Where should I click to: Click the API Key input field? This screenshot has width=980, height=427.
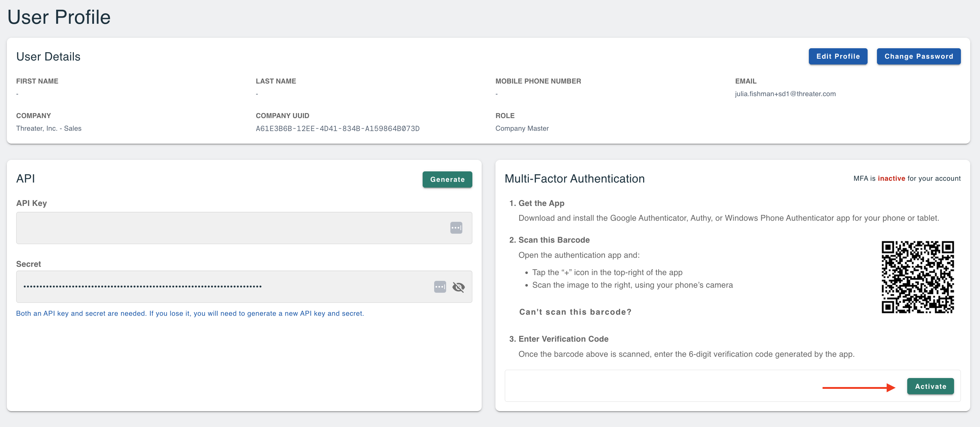pos(244,228)
